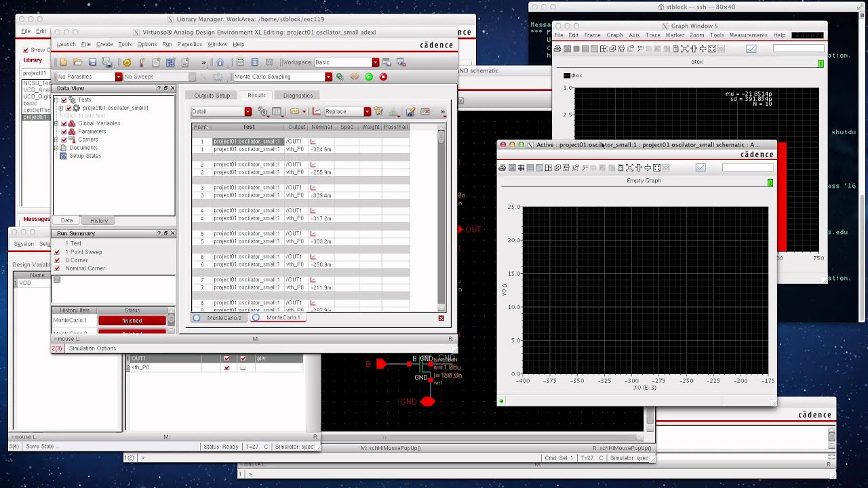The height and width of the screenshot is (488, 868).
Task: Open the Detail view dropdown in Results
Action: [x=248, y=111]
